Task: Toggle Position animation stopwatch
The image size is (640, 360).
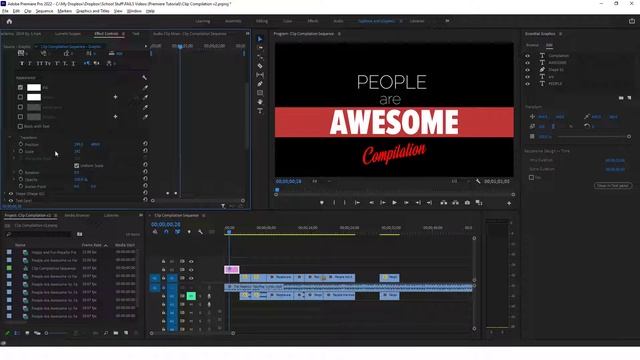Action: click(21, 144)
